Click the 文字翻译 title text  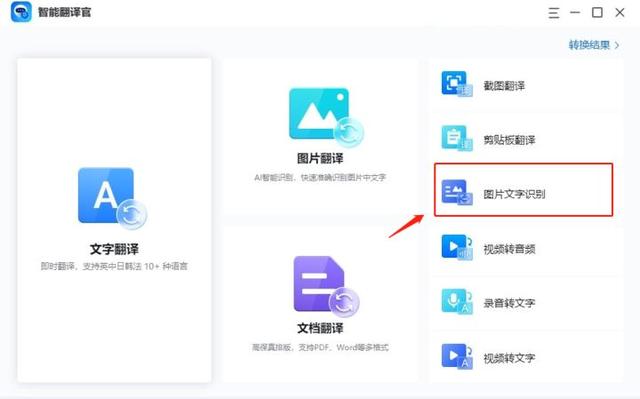114,249
